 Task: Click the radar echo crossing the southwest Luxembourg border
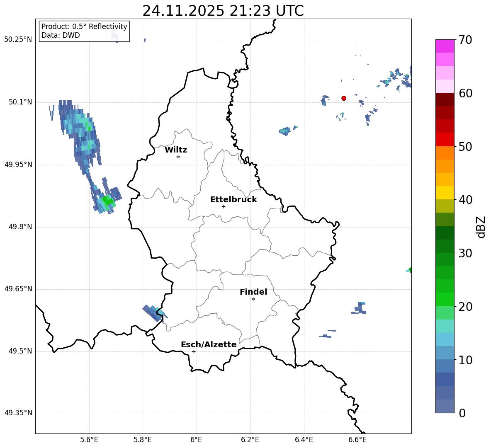click(155, 313)
